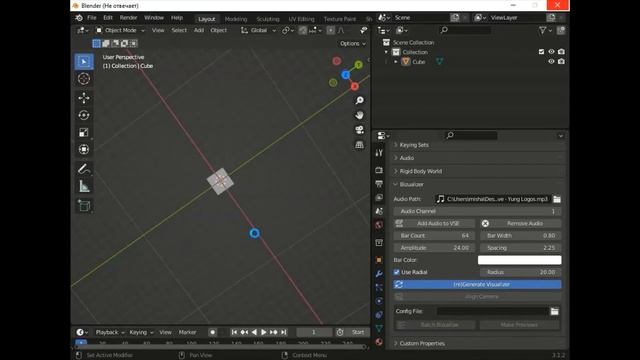Screen dimensions: 640x360
Task: Disable Cube in renders camera icon
Action: (x=561, y=62)
